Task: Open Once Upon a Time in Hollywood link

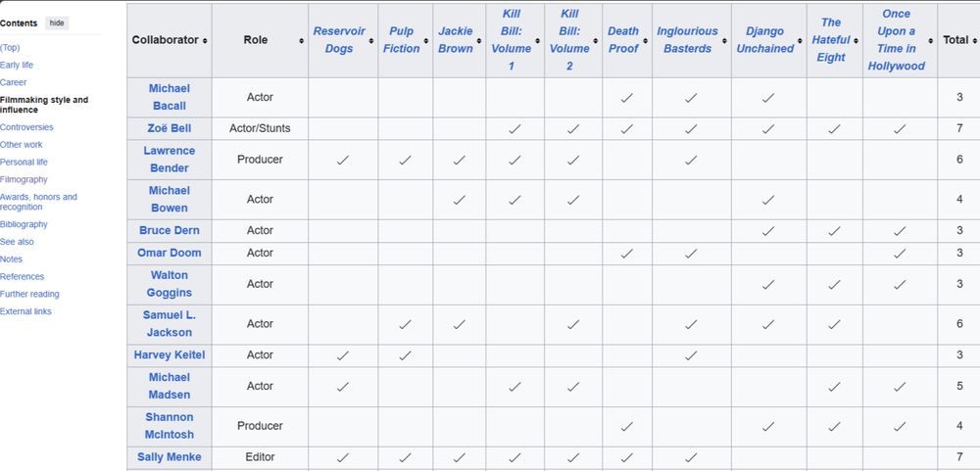Action: tap(896, 40)
